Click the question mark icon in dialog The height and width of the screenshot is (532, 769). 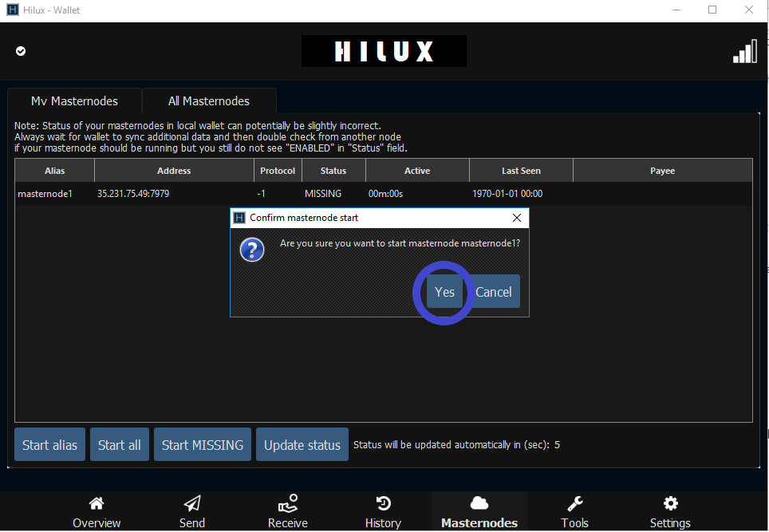pos(252,250)
